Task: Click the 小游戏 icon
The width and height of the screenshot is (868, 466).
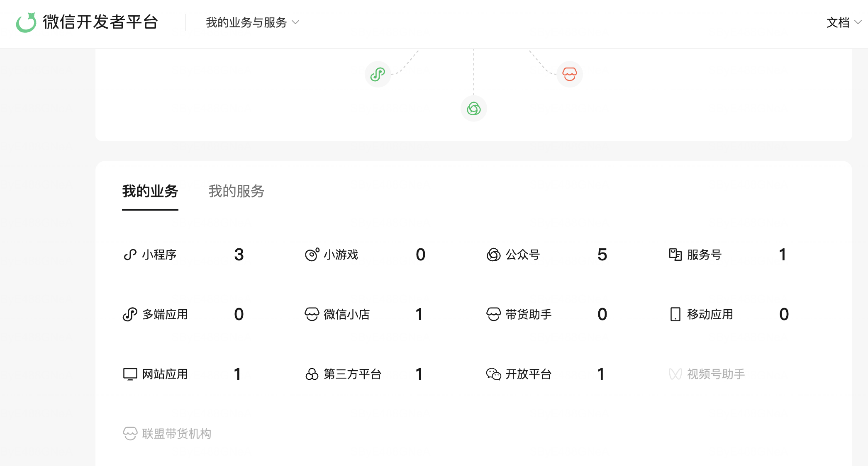Action: point(312,255)
